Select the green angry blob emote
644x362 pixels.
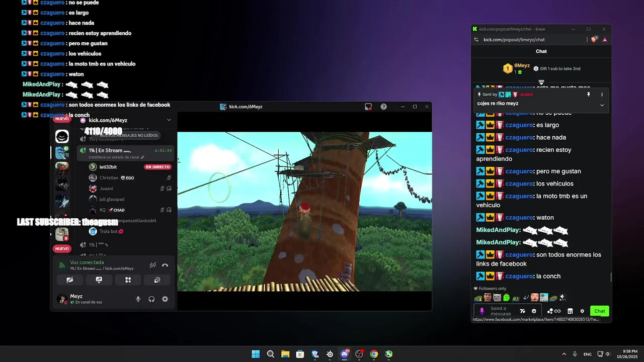point(507,298)
